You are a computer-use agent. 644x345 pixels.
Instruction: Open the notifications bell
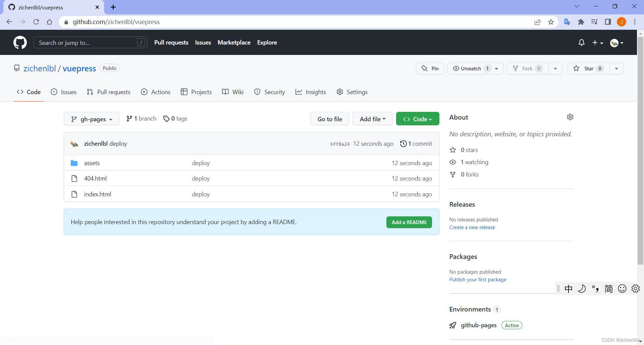pyautogui.click(x=582, y=43)
